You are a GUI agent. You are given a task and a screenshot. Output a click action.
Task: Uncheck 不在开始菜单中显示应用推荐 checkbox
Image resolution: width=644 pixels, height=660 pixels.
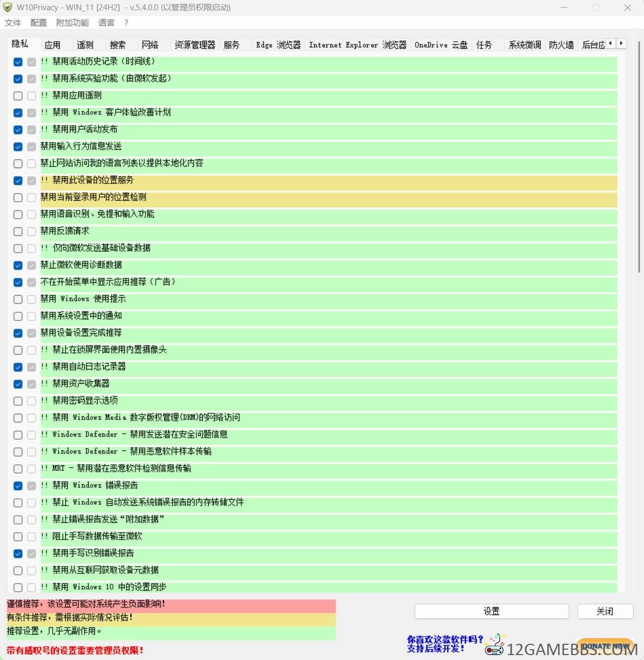tap(18, 282)
